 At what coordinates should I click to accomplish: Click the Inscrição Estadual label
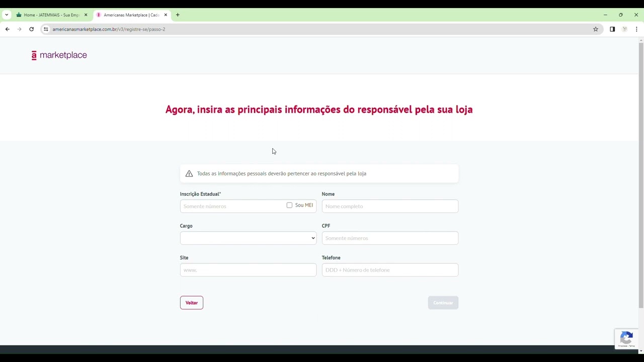200,194
